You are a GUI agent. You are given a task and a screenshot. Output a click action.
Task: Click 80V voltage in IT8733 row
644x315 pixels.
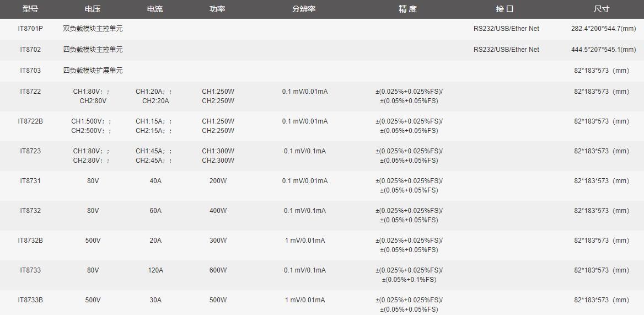(93, 270)
